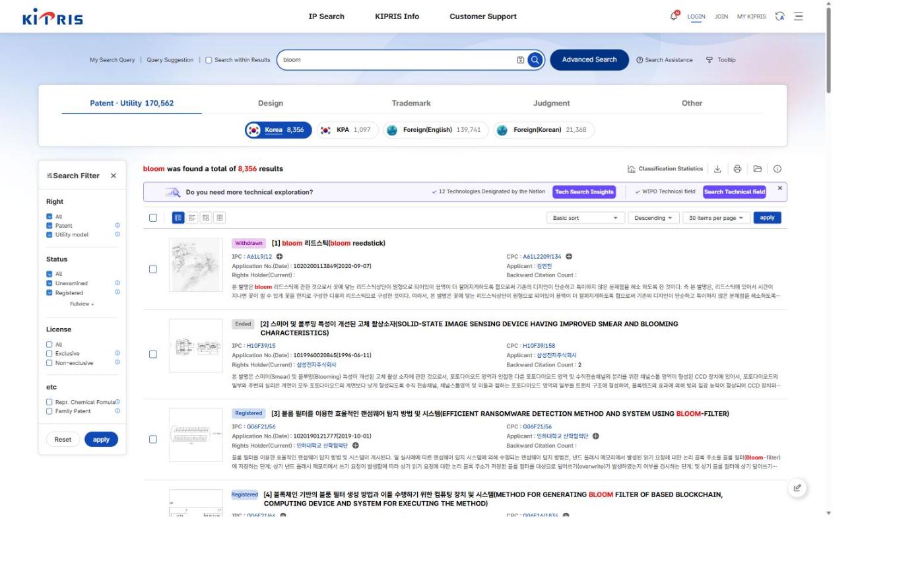Viewport: 924px width, 573px height.
Task: Open the Basic sort dropdown
Action: (x=585, y=218)
